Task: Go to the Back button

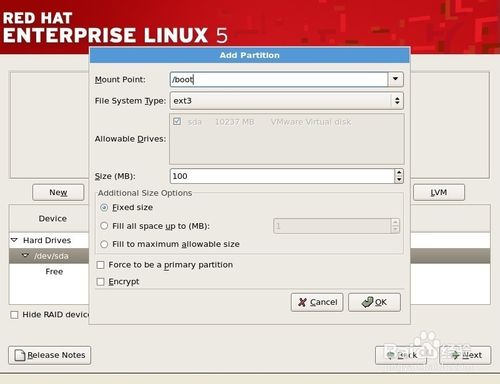Action: [x=401, y=355]
